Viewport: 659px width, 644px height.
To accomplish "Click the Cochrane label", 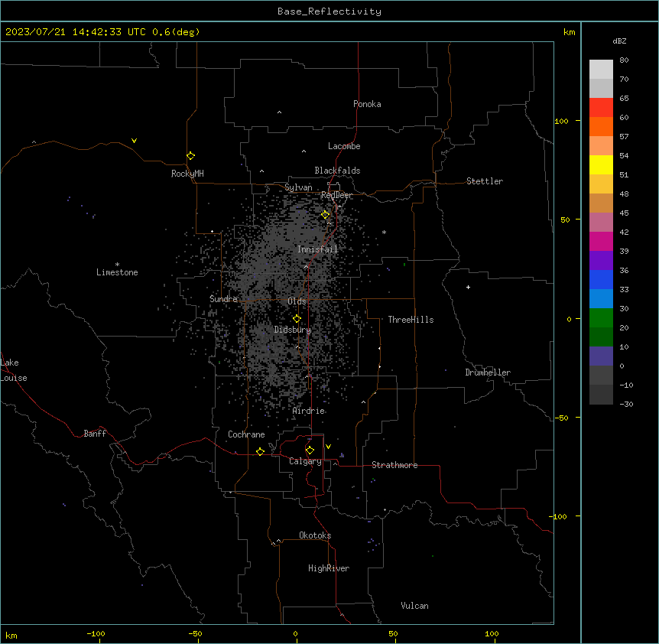I will tap(246, 434).
